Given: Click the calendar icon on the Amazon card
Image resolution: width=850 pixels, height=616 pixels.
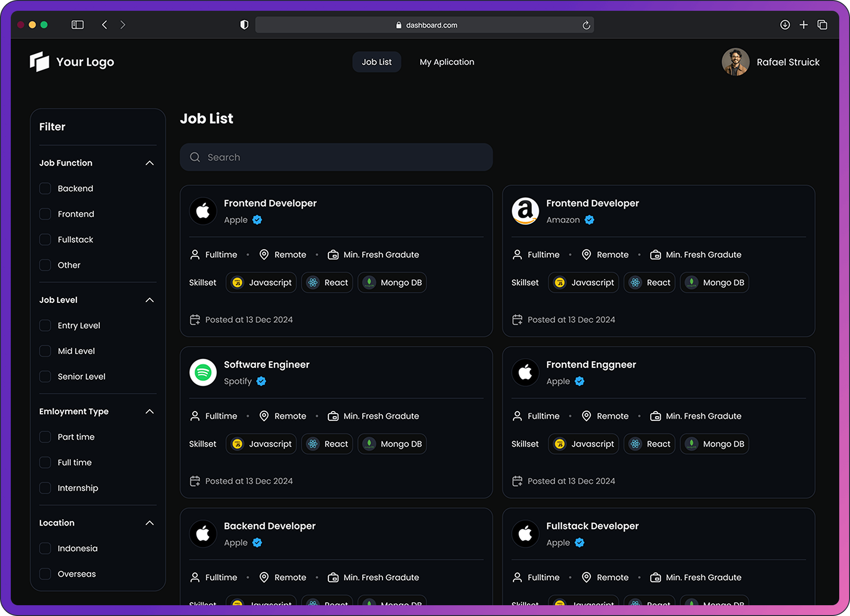Looking at the screenshot, I should coord(517,320).
